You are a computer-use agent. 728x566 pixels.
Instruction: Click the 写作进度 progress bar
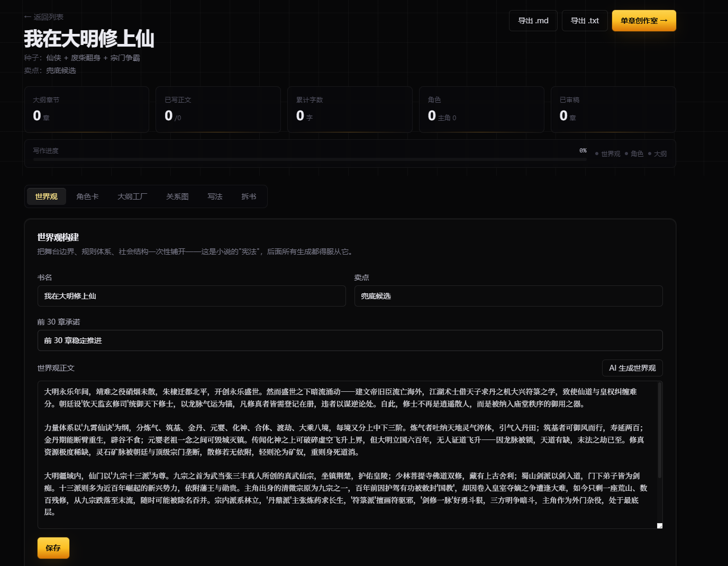tap(310, 159)
